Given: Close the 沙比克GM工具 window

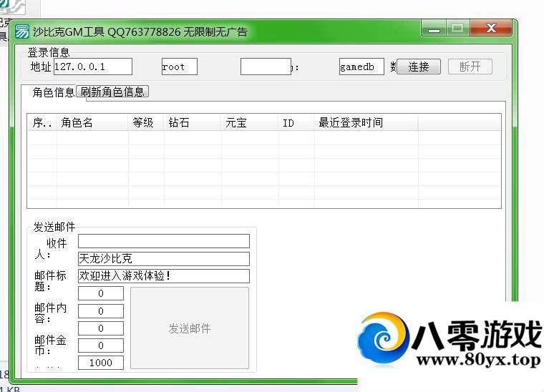Looking at the screenshot, I should tap(491, 28).
